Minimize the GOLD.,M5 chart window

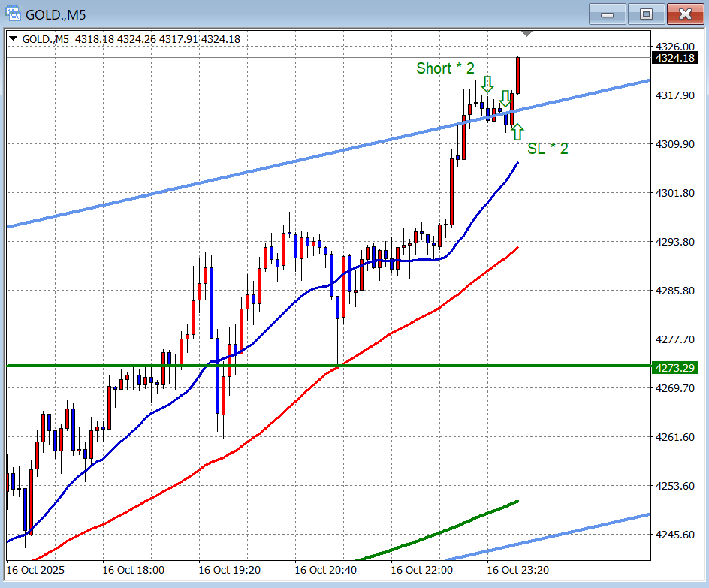[608, 14]
